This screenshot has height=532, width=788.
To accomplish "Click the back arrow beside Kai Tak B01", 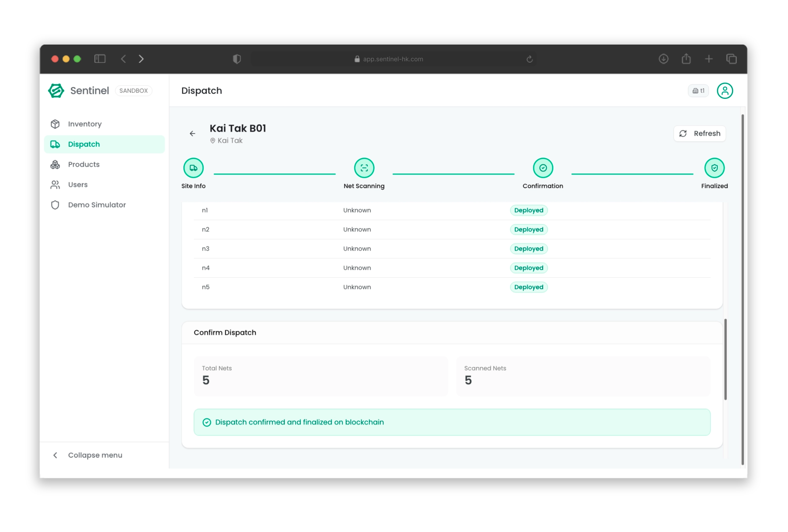I will tap(192, 134).
